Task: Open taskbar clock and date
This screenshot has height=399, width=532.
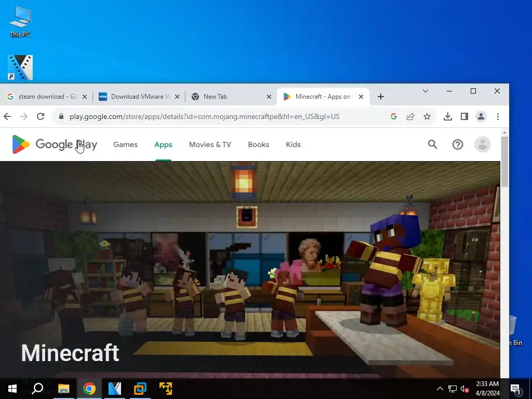Action: [x=487, y=389]
